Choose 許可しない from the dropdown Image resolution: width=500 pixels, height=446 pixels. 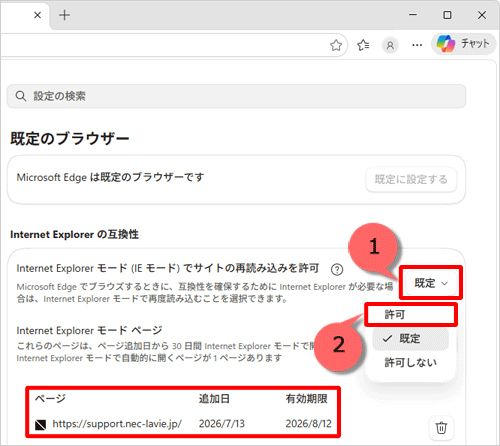(411, 363)
